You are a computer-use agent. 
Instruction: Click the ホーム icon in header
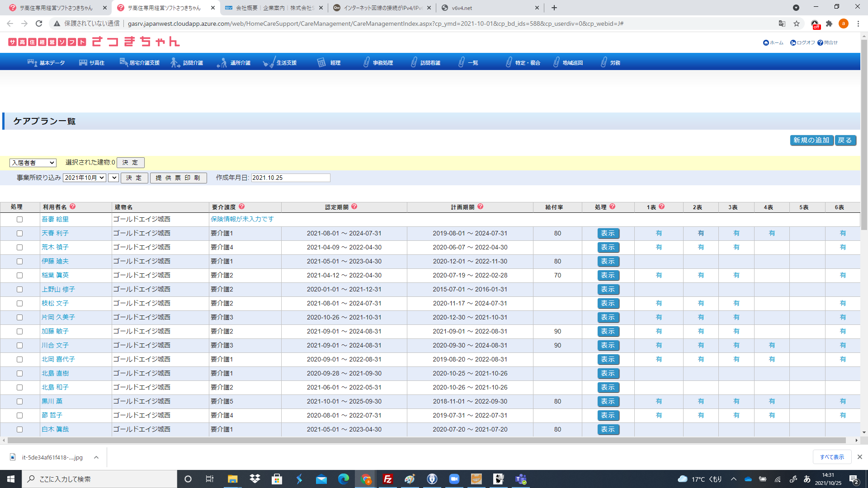pyautogui.click(x=766, y=42)
